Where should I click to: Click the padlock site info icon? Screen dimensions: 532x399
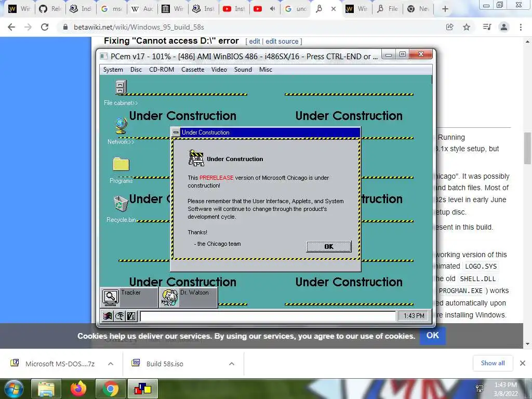[x=65, y=27]
